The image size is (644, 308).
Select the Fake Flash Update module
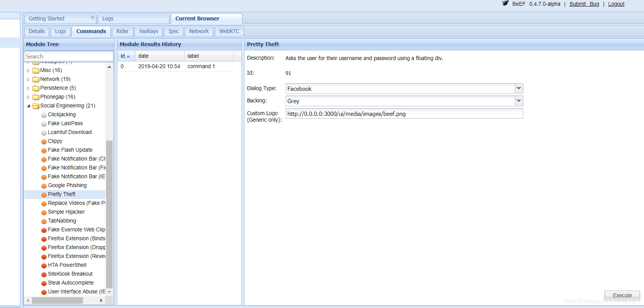(70, 150)
